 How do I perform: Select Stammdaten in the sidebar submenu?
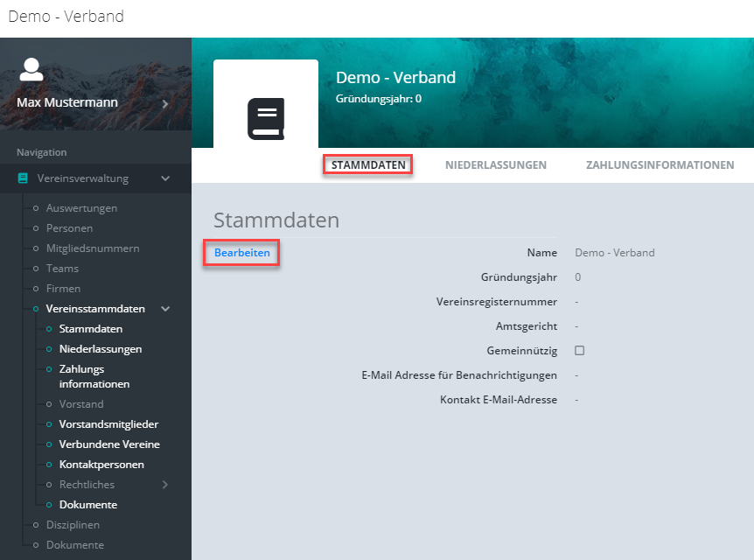tap(91, 329)
